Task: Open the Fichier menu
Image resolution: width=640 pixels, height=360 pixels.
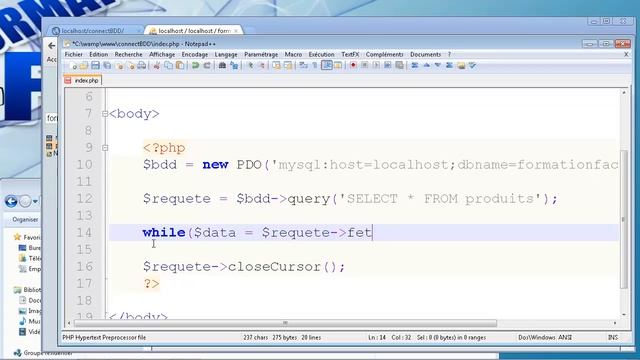Action: pos(73,54)
